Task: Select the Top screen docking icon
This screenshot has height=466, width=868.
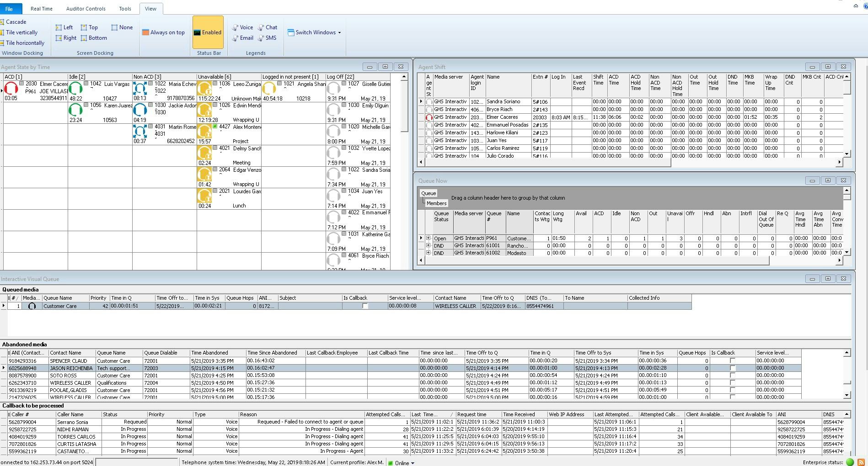Action: pyautogui.click(x=90, y=27)
